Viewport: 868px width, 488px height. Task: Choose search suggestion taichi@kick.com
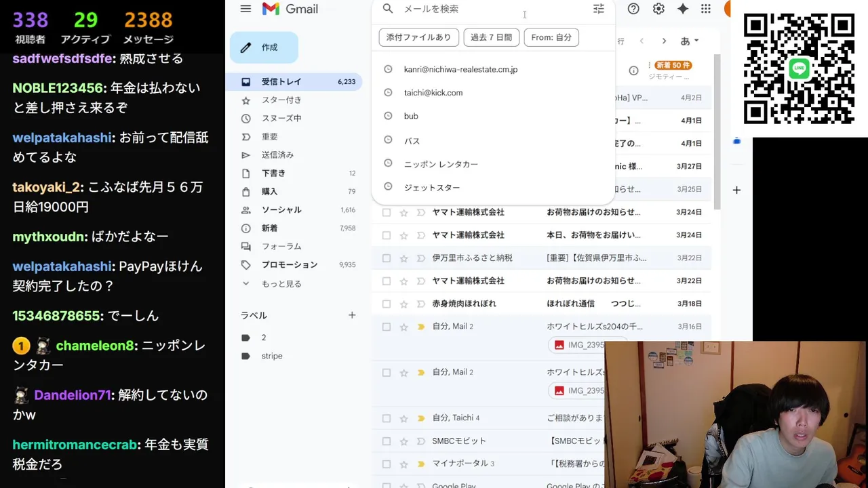pyautogui.click(x=493, y=93)
